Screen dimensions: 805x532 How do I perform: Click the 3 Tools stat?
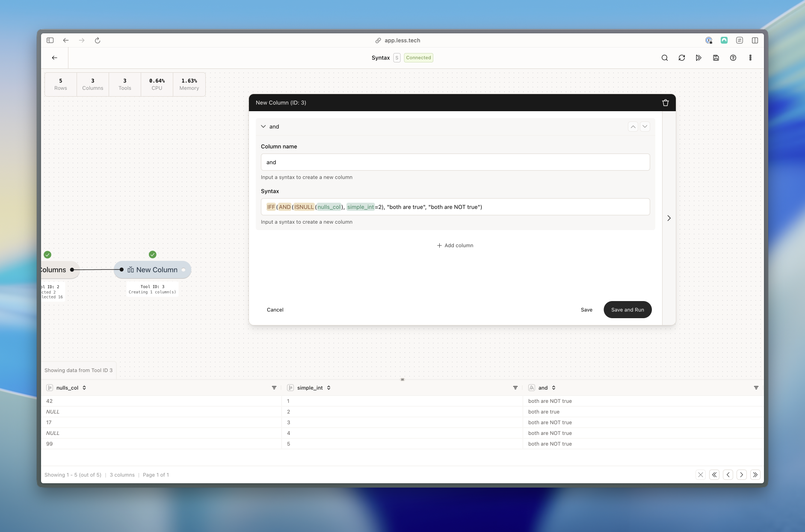pyautogui.click(x=125, y=84)
